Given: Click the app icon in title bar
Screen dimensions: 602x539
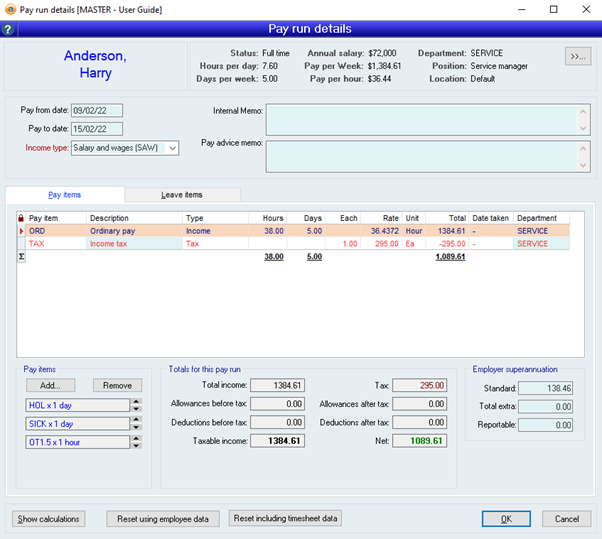Looking at the screenshot, I should pos(10,9).
